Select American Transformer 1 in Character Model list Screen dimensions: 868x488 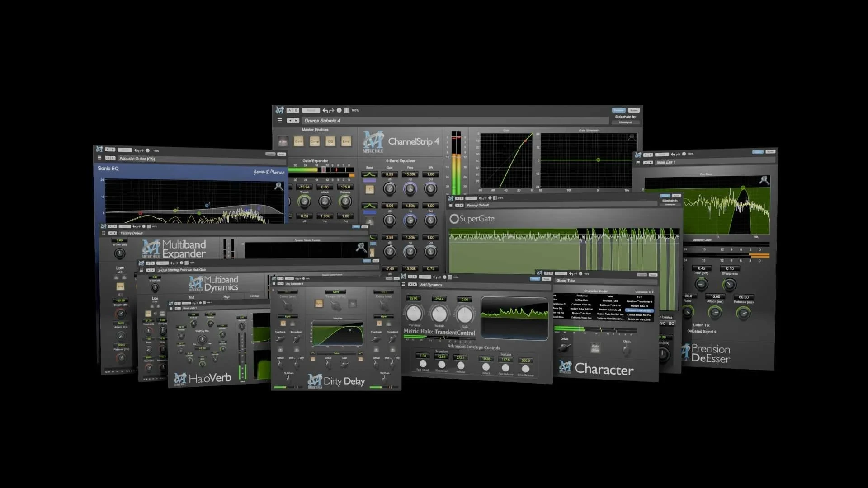[639, 301]
